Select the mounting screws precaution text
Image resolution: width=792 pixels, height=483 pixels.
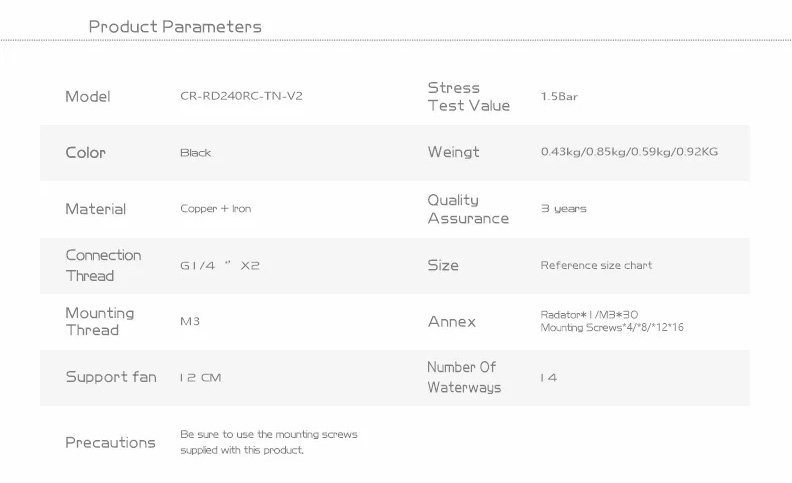click(269, 442)
